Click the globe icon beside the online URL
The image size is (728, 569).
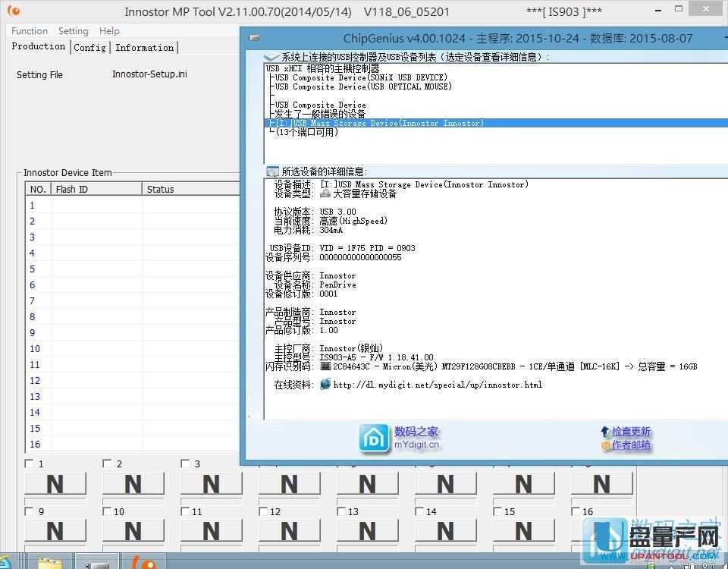325,385
